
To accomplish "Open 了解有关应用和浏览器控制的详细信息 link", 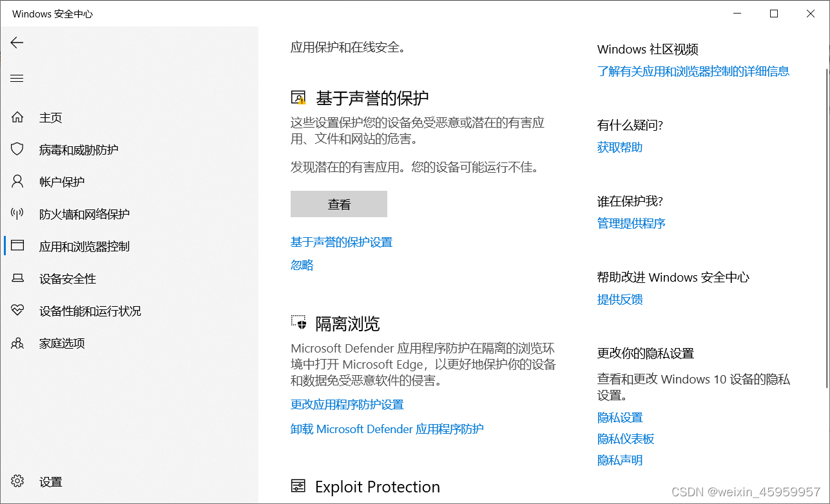I will (693, 72).
